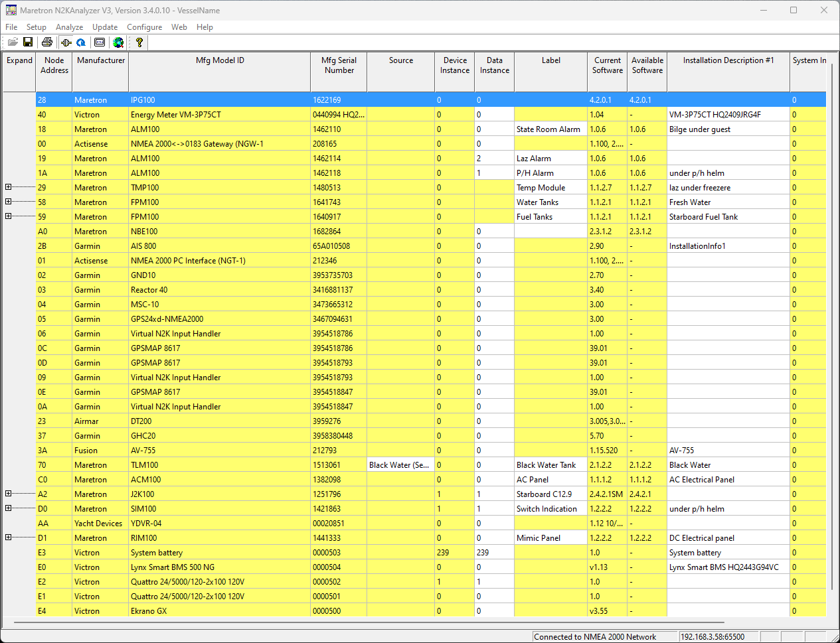This screenshot has height=643, width=840.
Task: Expand node A2 J2K100 row
Action: click(x=8, y=494)
